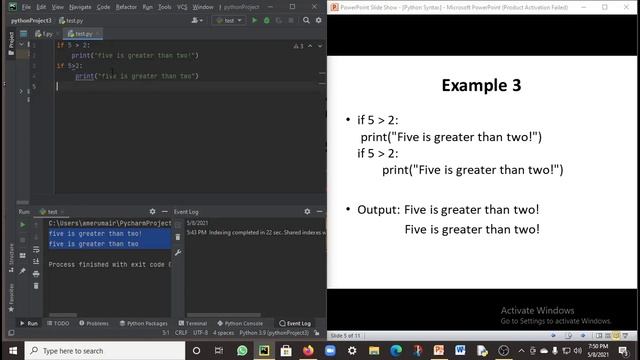Run the test configuration with green play button
This screenshot has height=360, width=640.
[x=254, y=20]
